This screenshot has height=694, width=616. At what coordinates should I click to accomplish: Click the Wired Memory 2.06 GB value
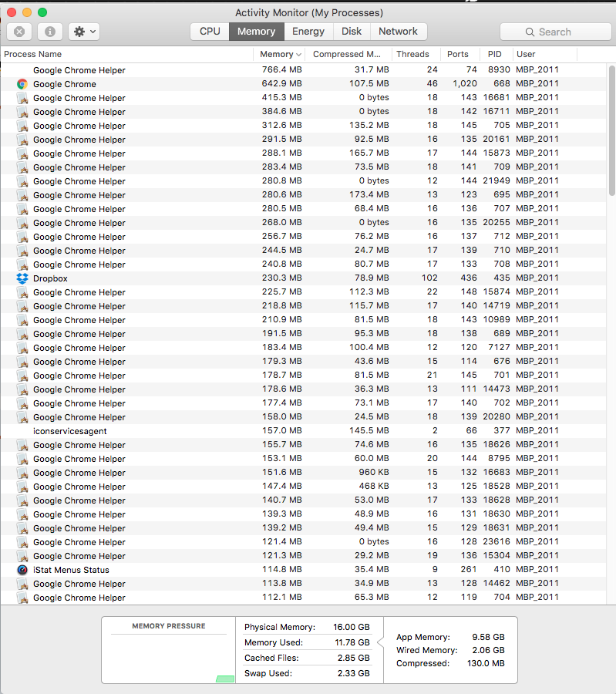coord(488,650)
